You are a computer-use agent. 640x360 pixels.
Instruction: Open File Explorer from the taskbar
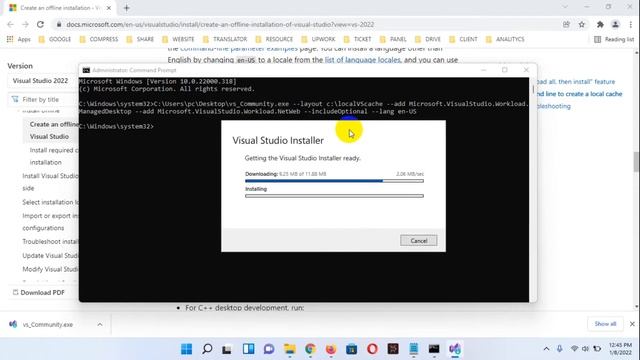coord(290,349)
